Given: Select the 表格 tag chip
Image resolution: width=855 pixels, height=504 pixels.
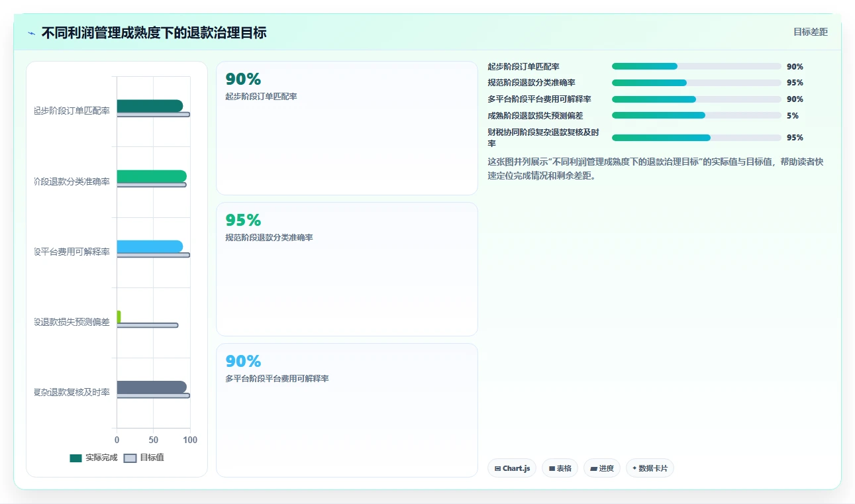Looking at the screenshot, I should click(560, 468).
